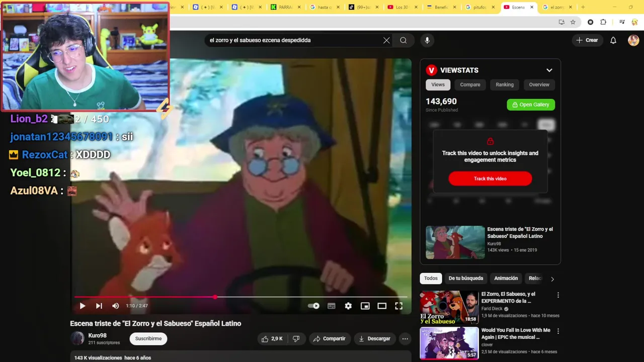
Task: Open the Kuro98 channel avatar
Action: click(77, 338)
